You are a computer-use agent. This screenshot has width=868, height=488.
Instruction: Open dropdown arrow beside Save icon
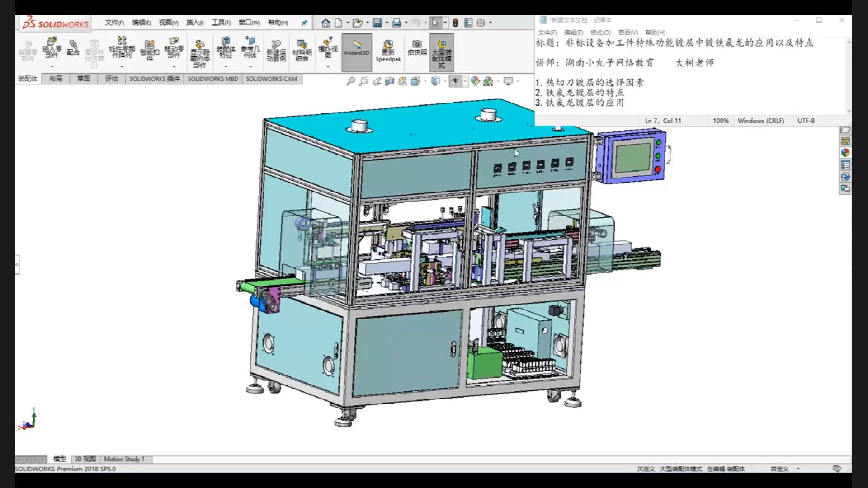coord(387,23)
